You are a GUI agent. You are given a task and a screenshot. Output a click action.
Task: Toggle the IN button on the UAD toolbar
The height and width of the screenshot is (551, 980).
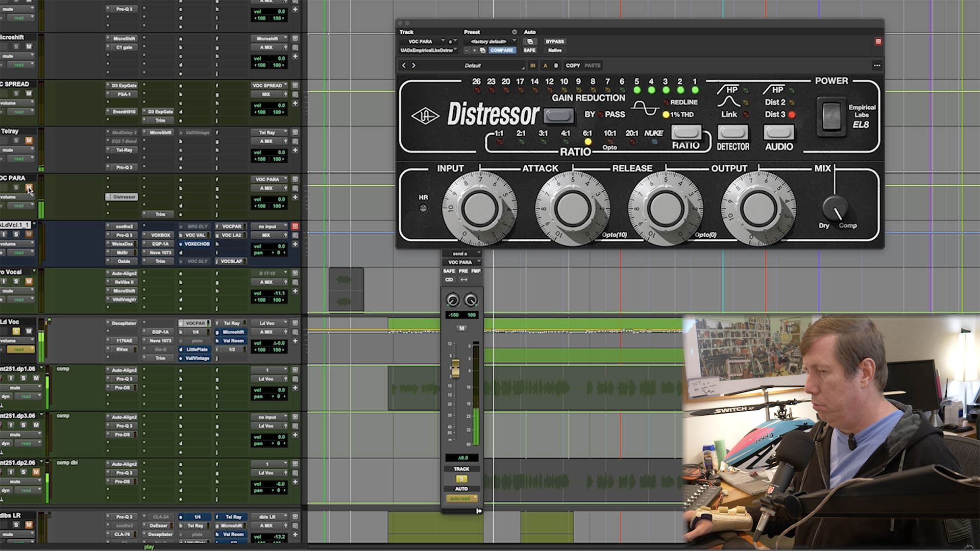[533, 65]
